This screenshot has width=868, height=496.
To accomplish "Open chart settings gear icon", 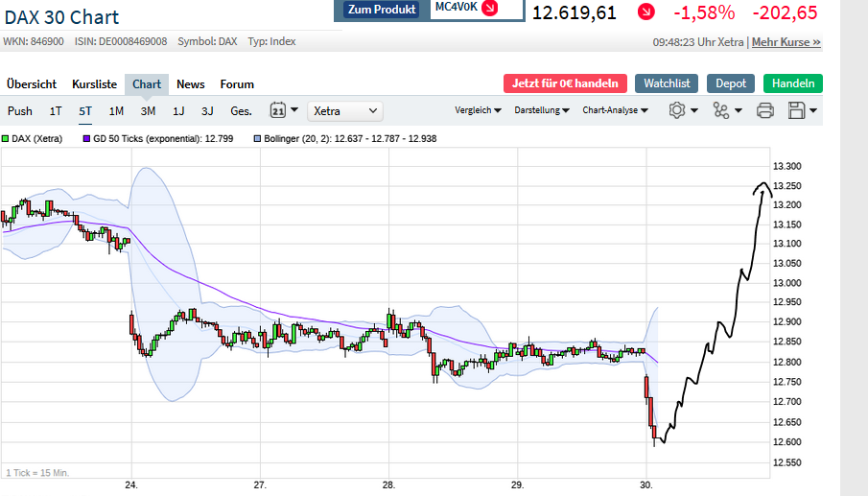I will coord(676,110).
